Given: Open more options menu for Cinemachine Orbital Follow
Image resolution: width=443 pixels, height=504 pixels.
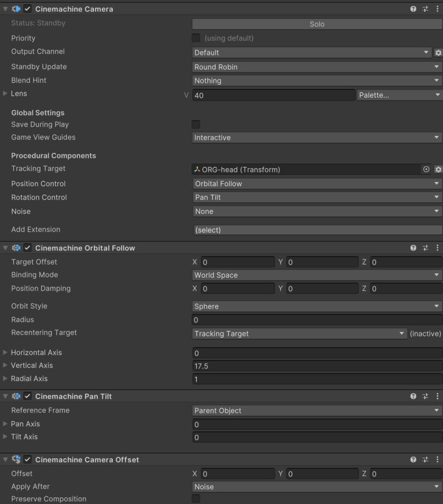Looking at the screenshot, I should click(x=437, y=248).
